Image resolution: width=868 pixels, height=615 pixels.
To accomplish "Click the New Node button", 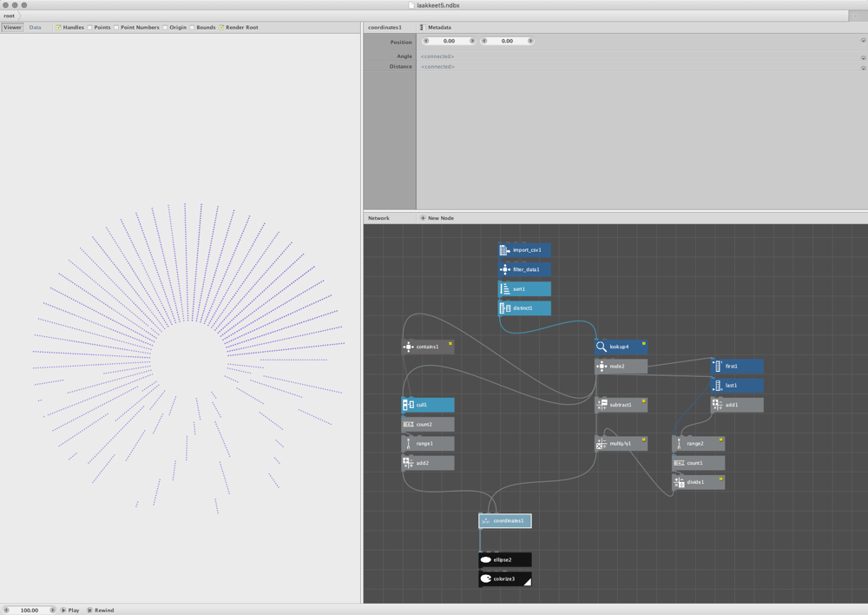I will pos(437,218).
